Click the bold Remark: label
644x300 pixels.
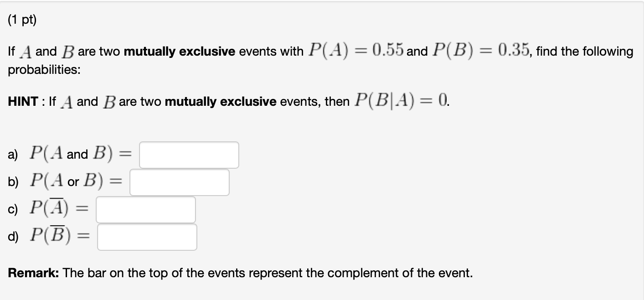(x=33, y=273)
